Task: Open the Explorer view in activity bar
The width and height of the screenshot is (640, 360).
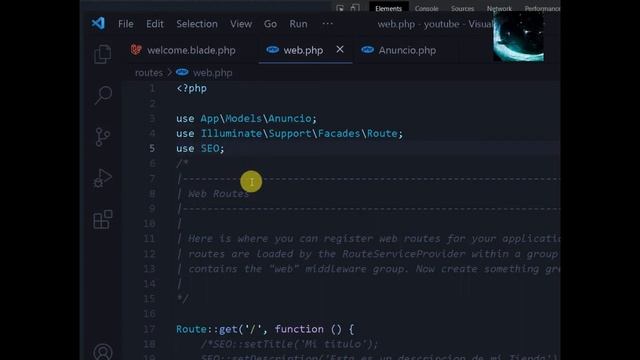Action: point(102,54)
